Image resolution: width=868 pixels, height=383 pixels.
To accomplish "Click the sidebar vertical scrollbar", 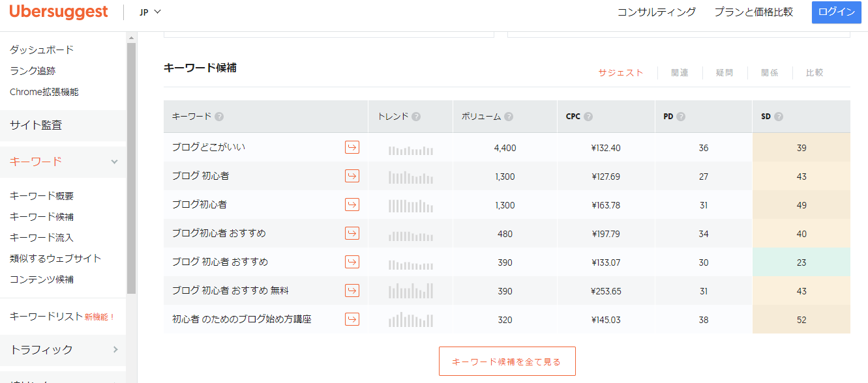I will [131, 168].
